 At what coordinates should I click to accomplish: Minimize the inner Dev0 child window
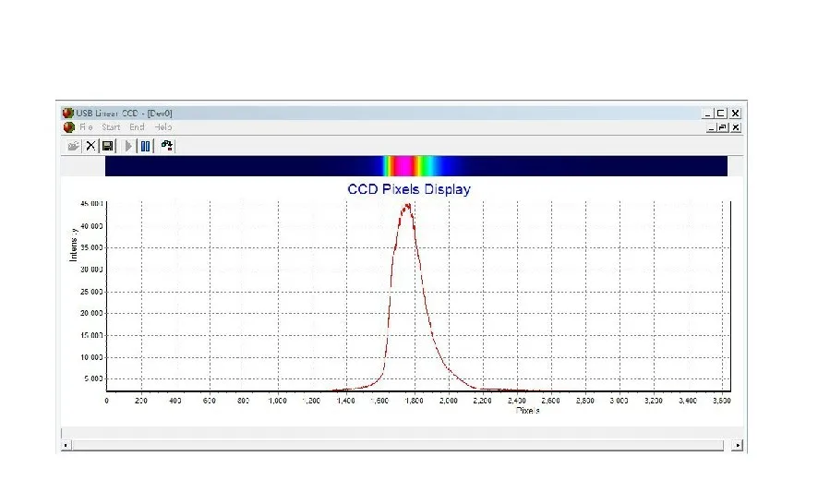712,127
